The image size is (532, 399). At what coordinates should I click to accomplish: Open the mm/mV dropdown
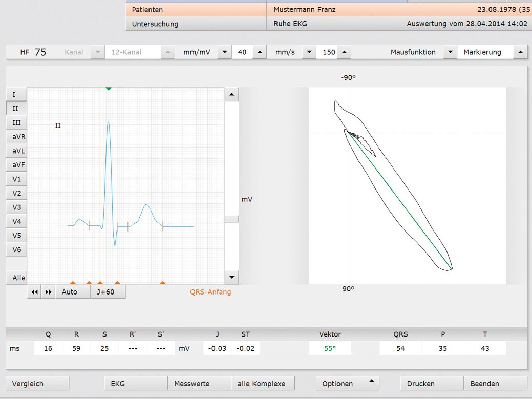click(x=224, y=52)
